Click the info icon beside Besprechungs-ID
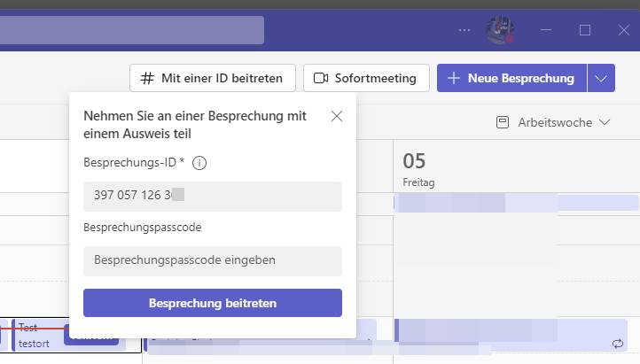640x364 pixels. click(199, 163)
